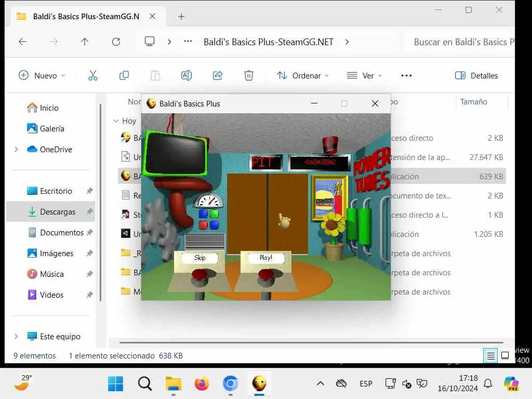Open File Explorer from taskbar

(174, 384)
